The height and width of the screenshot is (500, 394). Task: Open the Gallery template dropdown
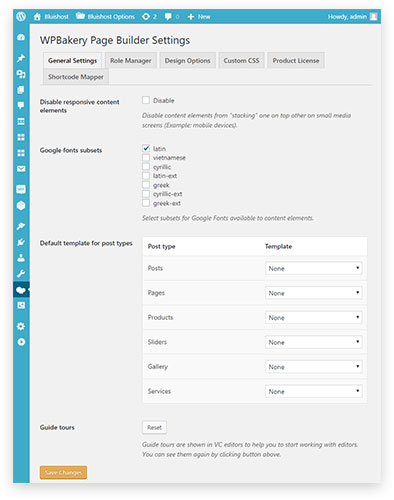tap(314, 367)
